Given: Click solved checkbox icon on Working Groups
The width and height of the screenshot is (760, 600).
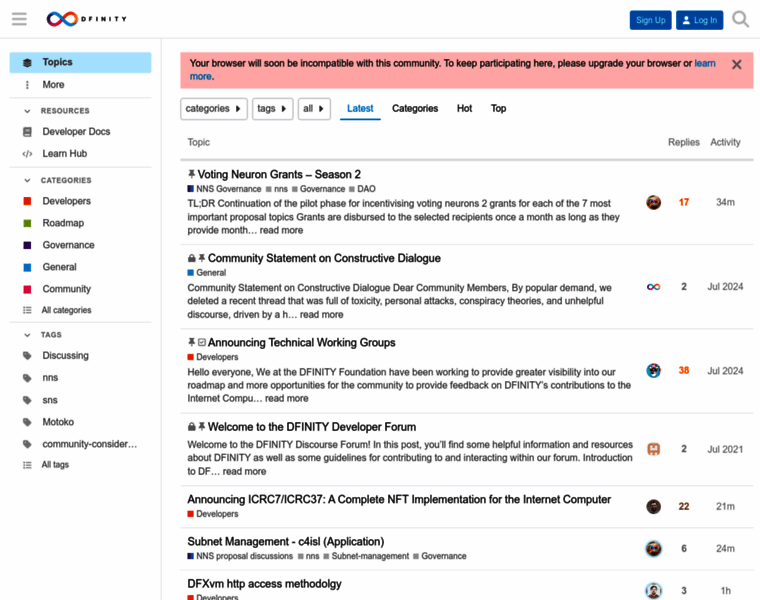Looking at the screenshot, I should coord(202,343).
